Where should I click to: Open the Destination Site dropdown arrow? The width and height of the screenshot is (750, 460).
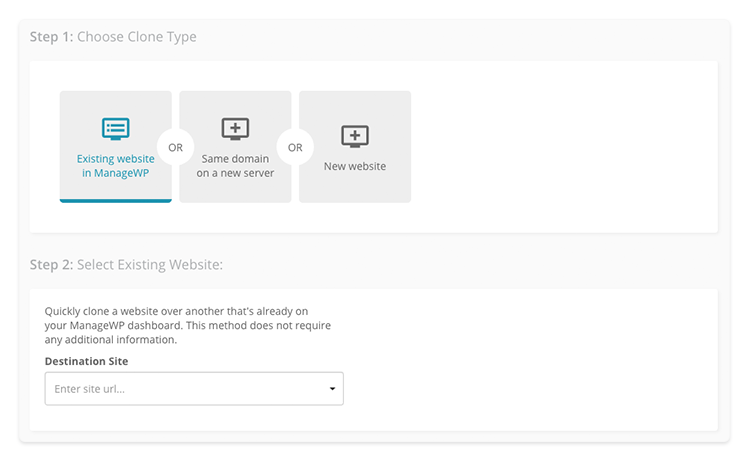tap(332, 389)
